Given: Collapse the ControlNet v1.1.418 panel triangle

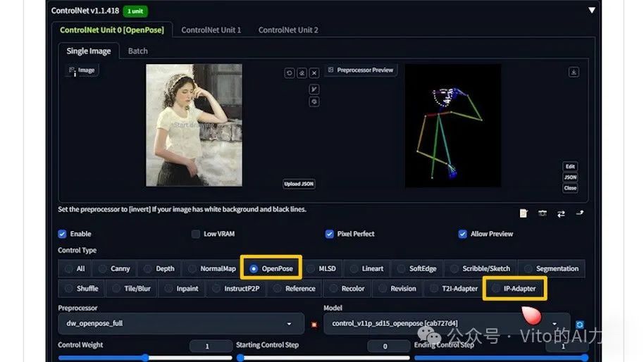Looking at the screenshot, I should coord(592,10).
